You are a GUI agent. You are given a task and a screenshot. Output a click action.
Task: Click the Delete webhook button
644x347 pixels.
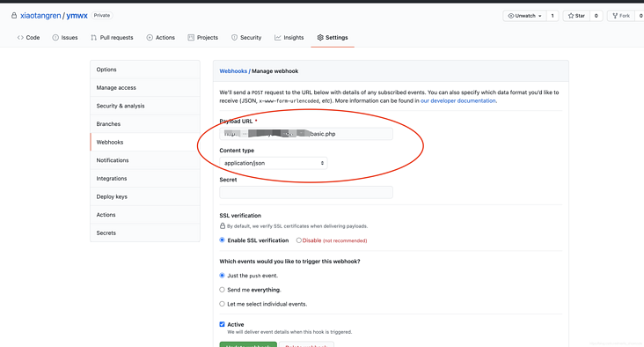(x=306, y=344)
